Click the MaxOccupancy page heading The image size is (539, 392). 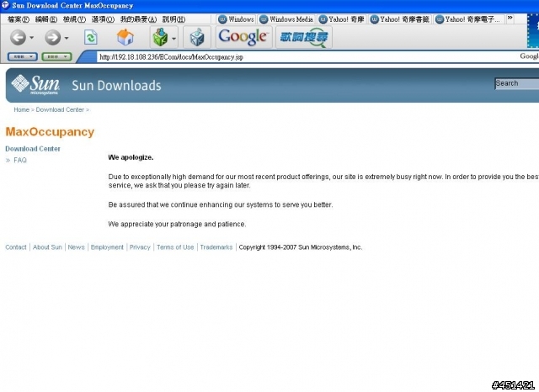50,132
